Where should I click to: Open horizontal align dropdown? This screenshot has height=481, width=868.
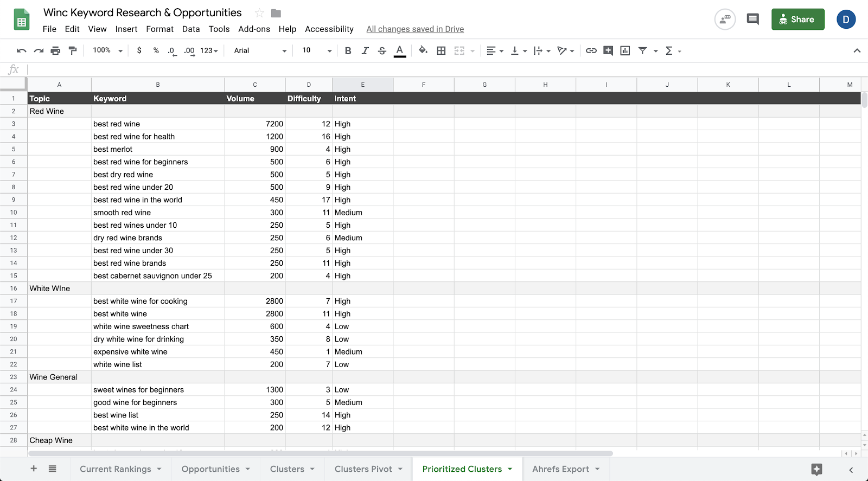point(495,50)
